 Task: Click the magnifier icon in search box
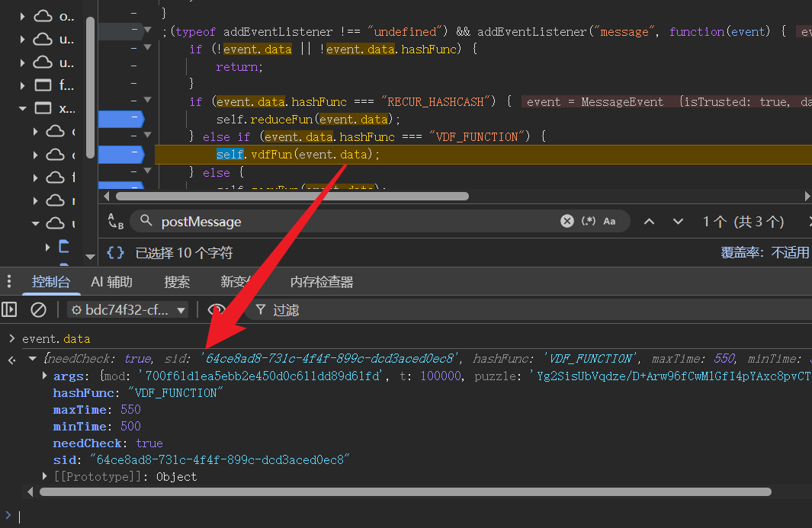[x=146, y=221]
